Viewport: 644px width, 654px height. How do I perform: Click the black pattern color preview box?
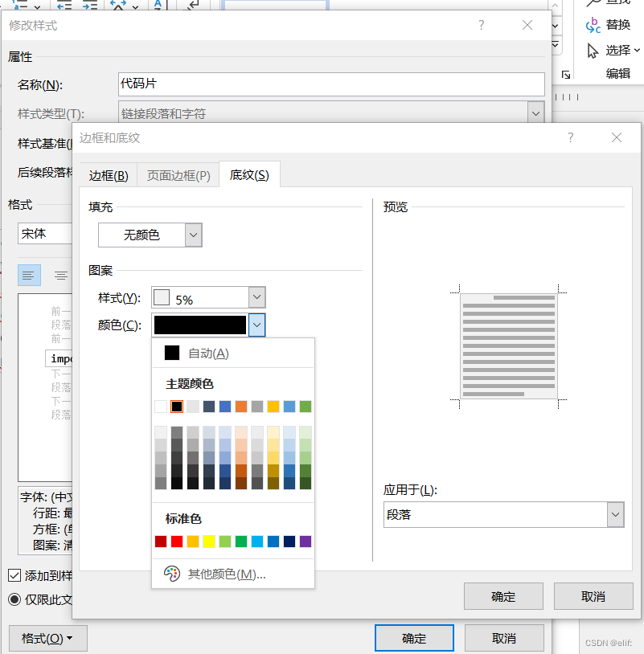tap(200, 325)
